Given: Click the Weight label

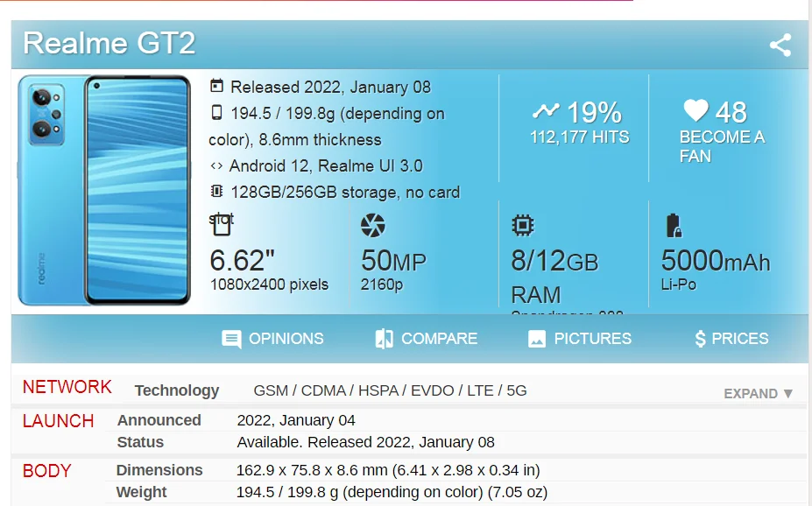Looking at the screenshot, I should tap(141, 492).
